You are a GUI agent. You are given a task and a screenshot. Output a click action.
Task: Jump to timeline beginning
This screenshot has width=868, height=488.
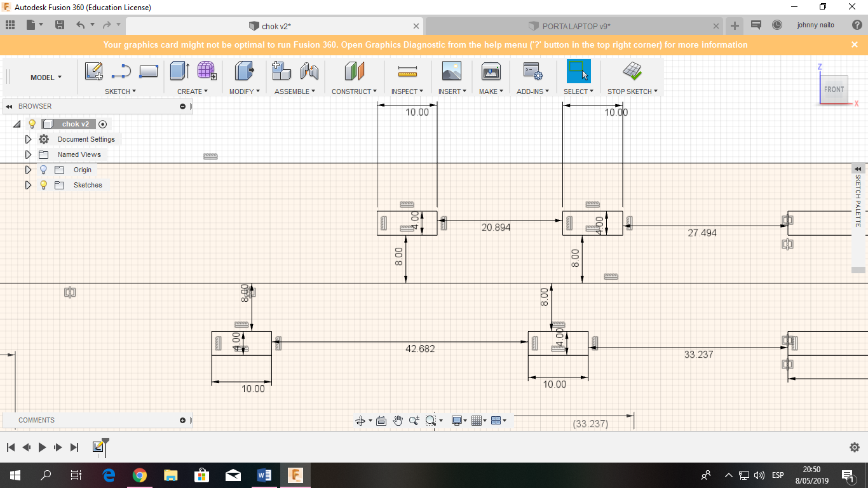tap(10, 447)
